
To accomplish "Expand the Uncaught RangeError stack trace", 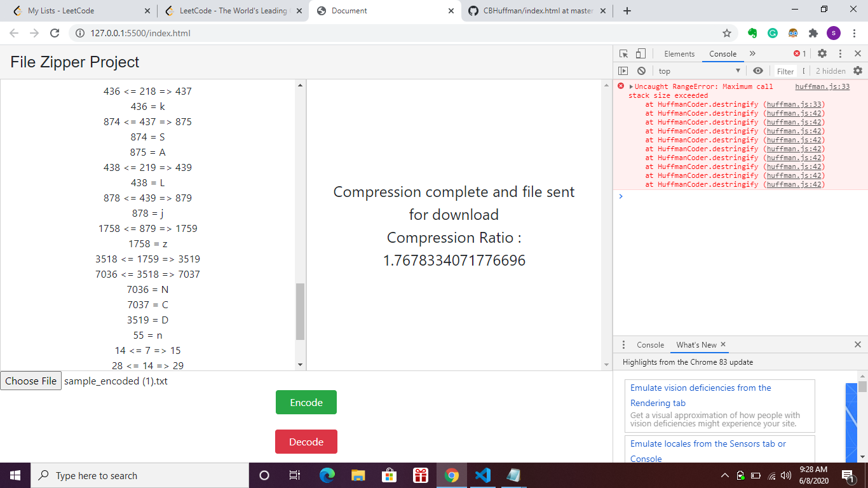I will pos(631,87).
